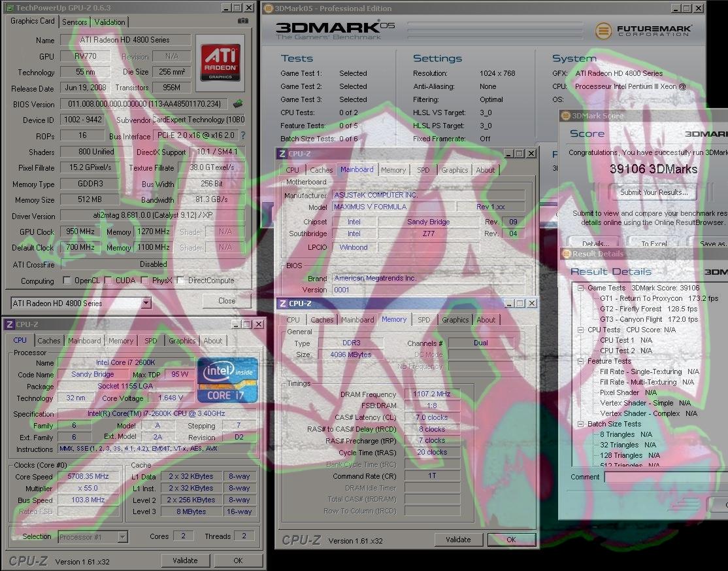Collapse the Feature Tests tree node
This screenshot has height=571, width=728.
point(580,361)
